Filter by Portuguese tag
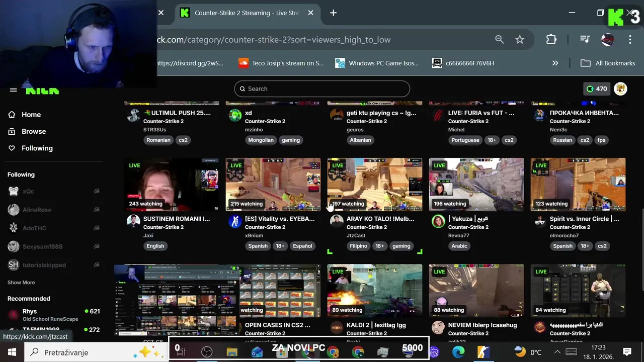This screenshot has width=644, height=362. click(465, 140)
